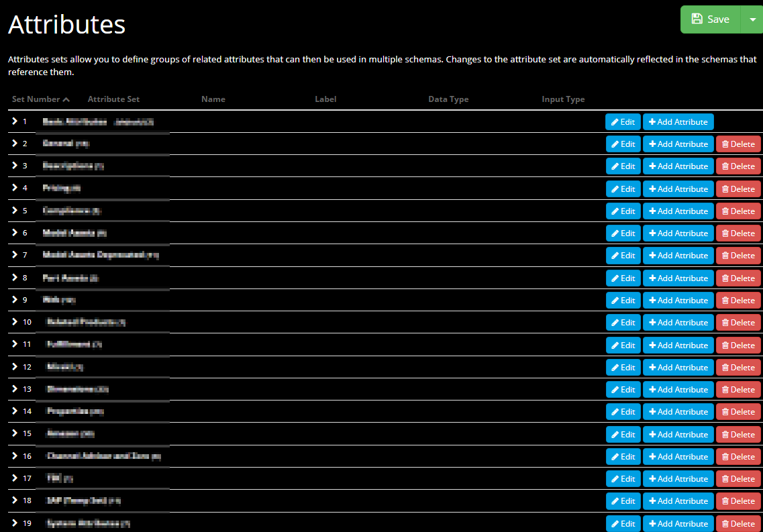Click the Save button
Viewport: 763px width, 532px height.
(710, 19)
